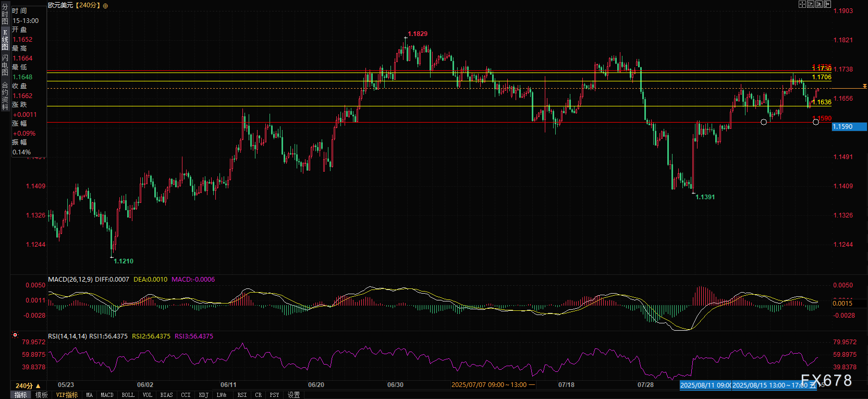Click the orange collapse arrows at right price axis
Image resolution: width=868 pixels, height=399 pixels.
865,86
